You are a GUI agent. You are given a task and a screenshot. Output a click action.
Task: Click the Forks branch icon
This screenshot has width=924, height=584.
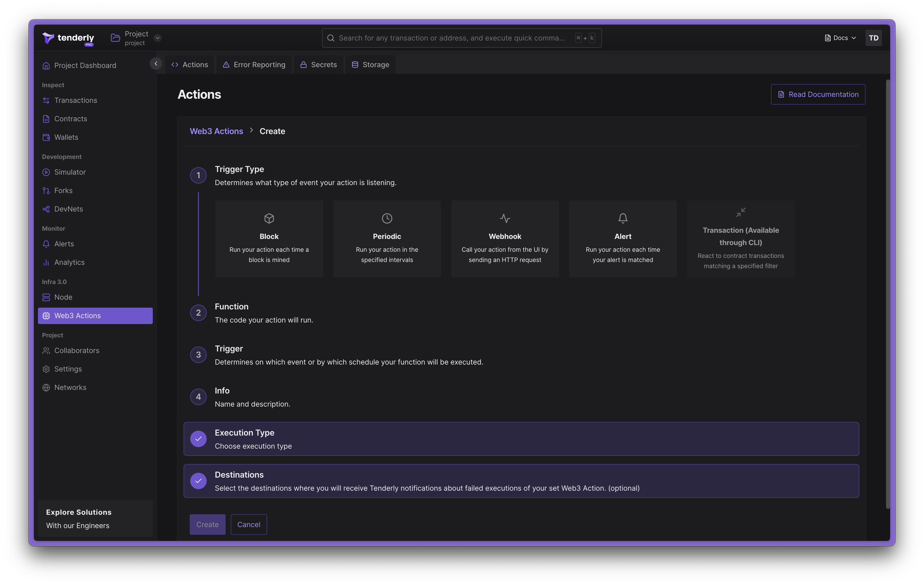46,191
